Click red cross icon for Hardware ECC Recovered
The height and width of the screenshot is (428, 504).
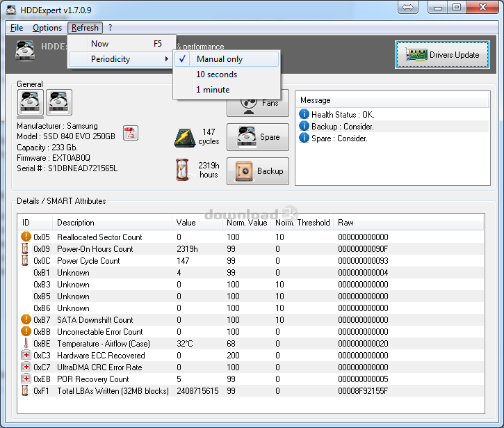pos(26,356)
